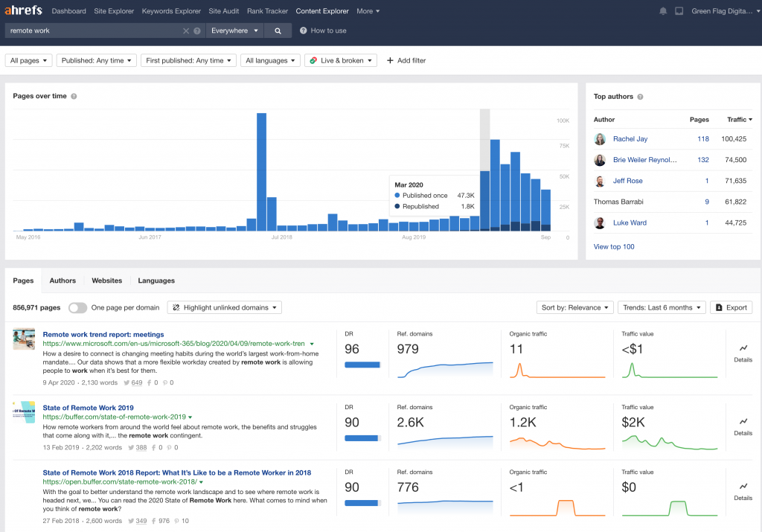Click View top 100 link

coord(614,247)
